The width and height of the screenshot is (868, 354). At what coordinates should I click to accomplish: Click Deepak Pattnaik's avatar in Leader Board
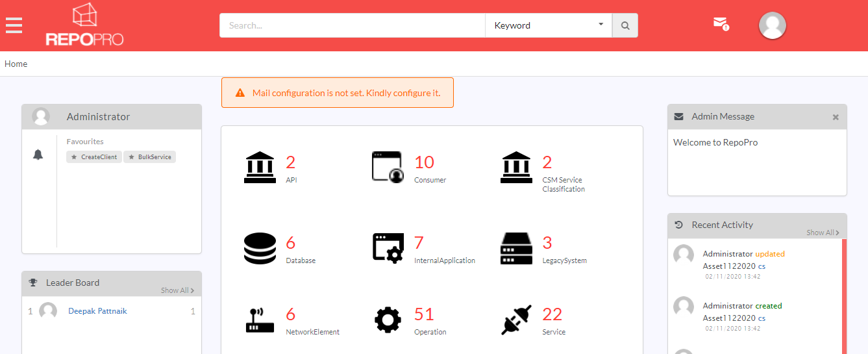48,311
